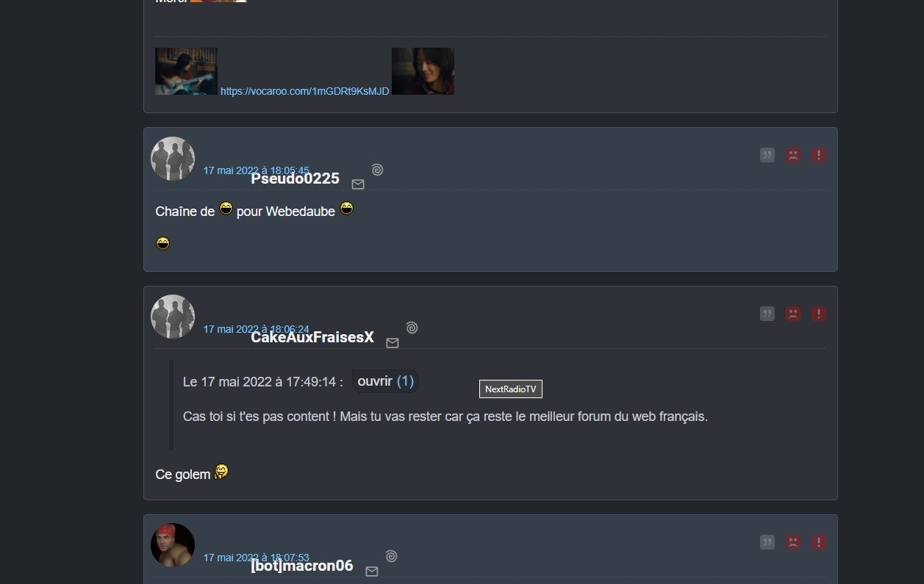Click the spiral icon beside Pseudo0225
This screenshot has height=584, width=924.
click(x=377, y=170)
